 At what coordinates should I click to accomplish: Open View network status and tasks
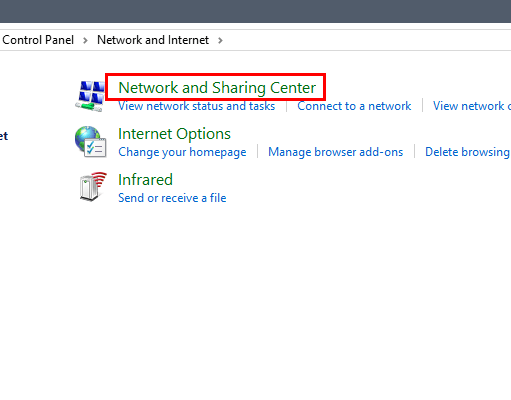197,106
